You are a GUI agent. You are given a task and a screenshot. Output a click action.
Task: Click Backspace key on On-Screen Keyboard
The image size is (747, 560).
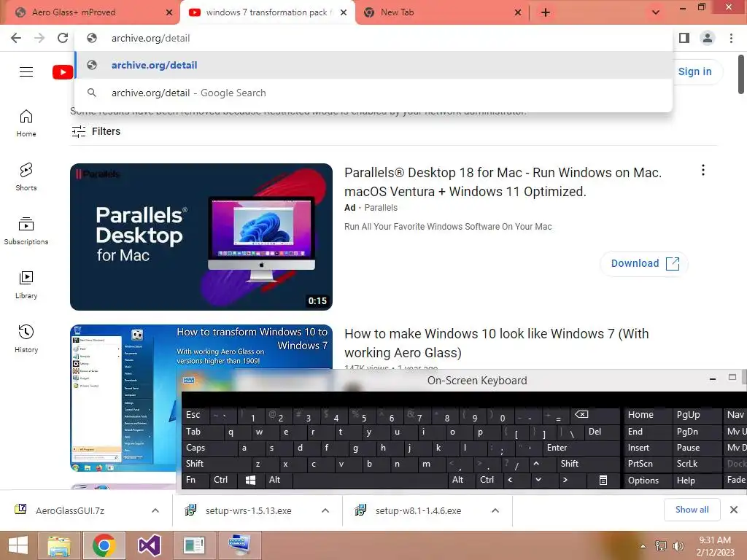(595, 415)
